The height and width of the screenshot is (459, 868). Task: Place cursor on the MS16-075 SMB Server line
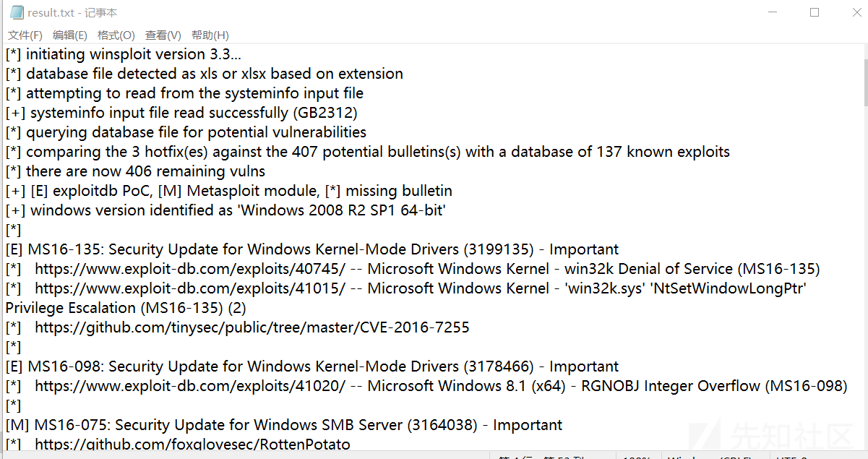284,425
